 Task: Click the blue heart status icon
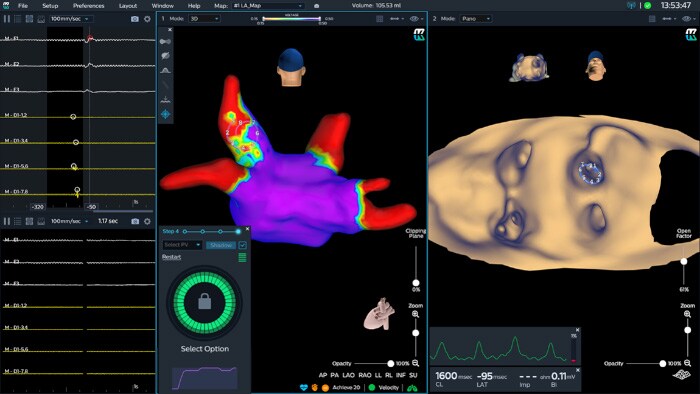[304, 388]
